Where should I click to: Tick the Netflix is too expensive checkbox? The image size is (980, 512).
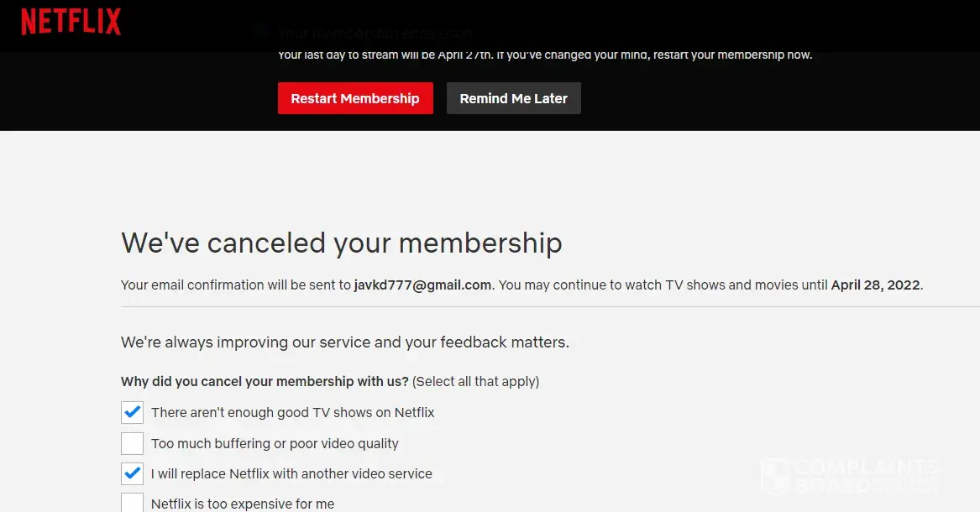tap(132, 504)
